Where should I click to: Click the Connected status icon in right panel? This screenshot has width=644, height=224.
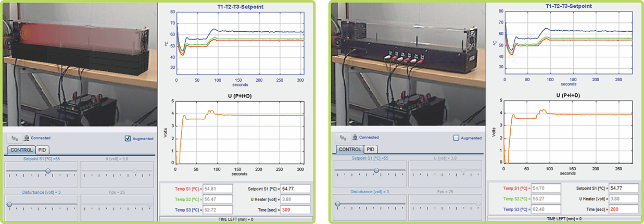[x=355, y=138]
